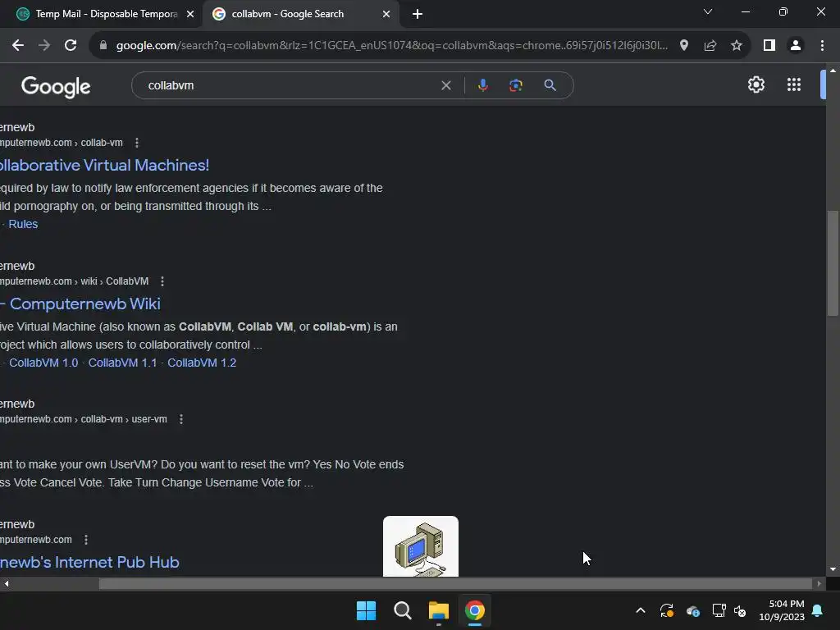Open the clock showing 5:04 PM

[x=782, y=610]
